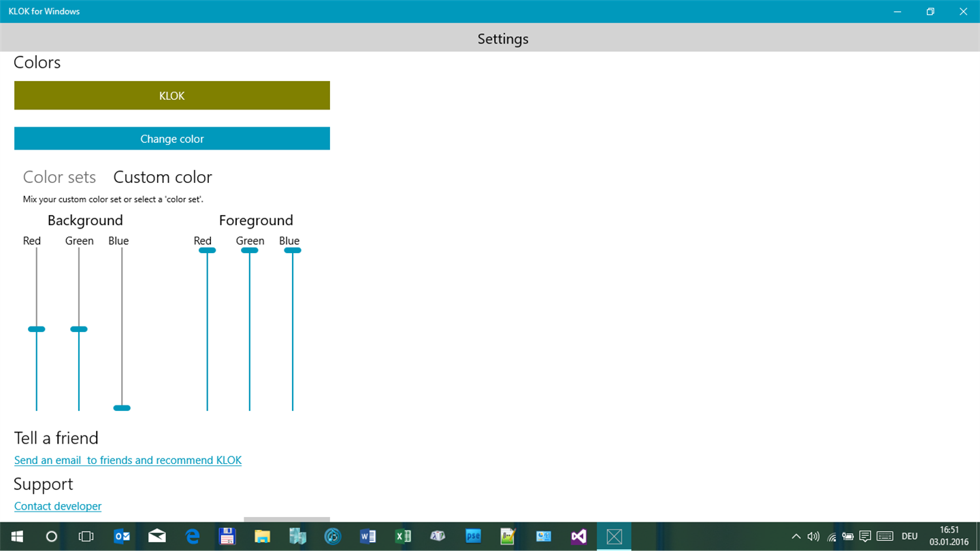The width and height of the screenshot is (980, 551).
Task: Click the horizontal scrollbar at bottom of settings
Action: (287, 519)
